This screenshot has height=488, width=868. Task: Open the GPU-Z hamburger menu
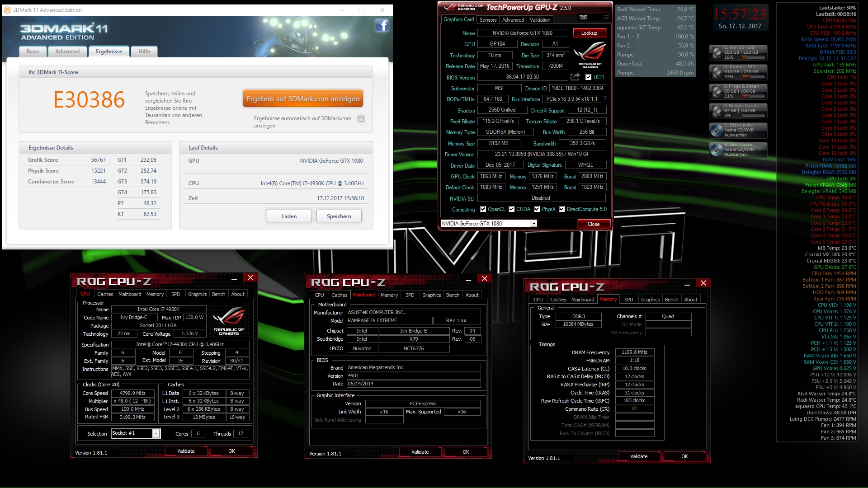pyautogui.click(x=606, y=17)
